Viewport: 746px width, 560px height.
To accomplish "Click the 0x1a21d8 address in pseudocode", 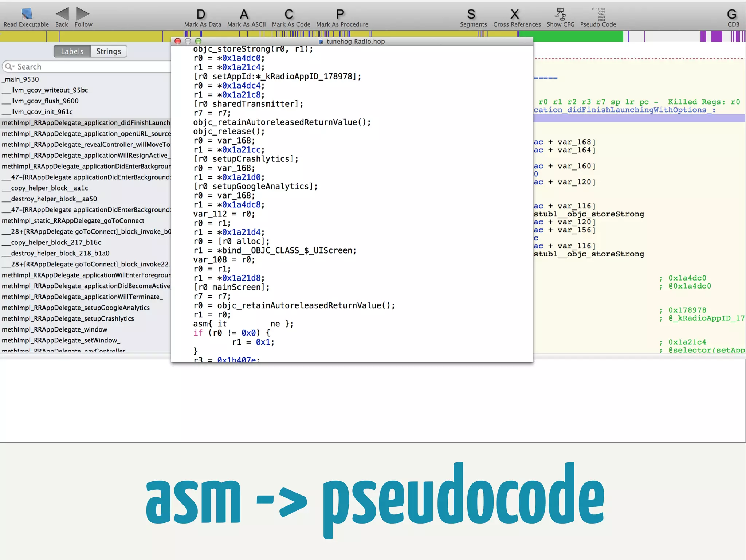I will point(242,278).
